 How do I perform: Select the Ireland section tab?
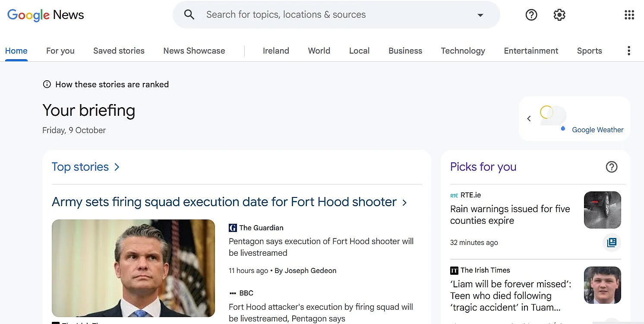[276, 51]
